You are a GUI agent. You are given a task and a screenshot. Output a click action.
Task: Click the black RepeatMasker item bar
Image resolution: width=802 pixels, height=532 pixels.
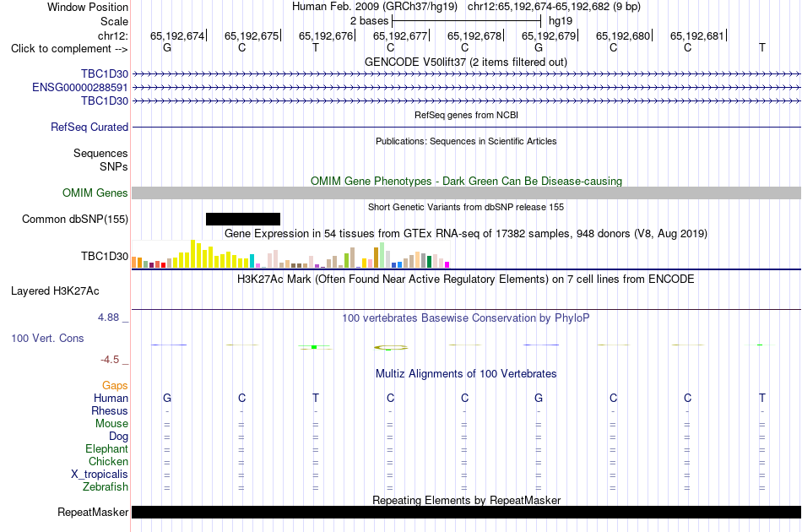[x=466, y=512]
